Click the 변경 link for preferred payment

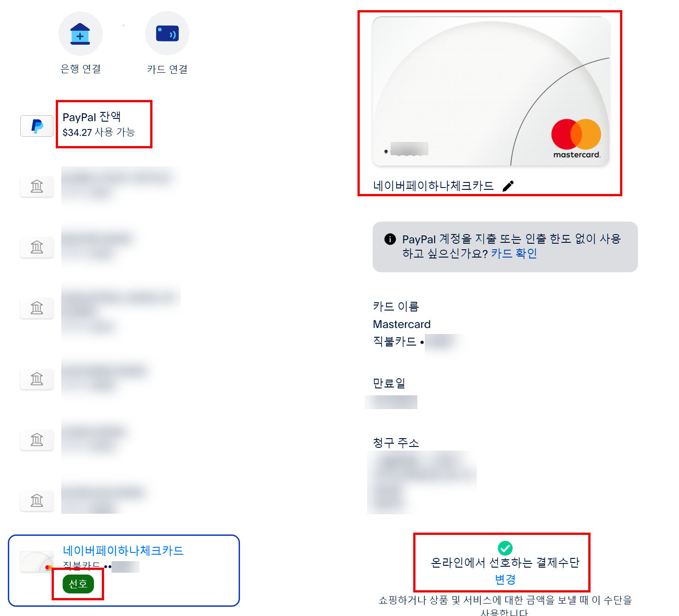pos(505,580)
